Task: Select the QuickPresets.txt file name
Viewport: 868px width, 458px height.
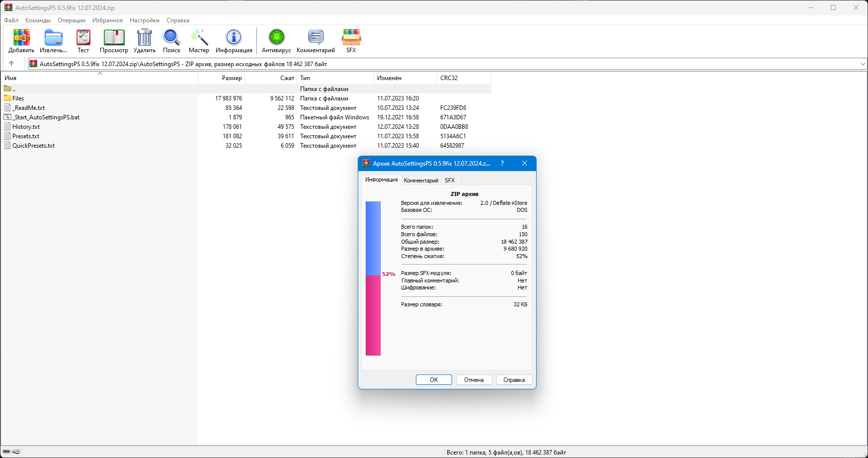Action: coord(34,146)
